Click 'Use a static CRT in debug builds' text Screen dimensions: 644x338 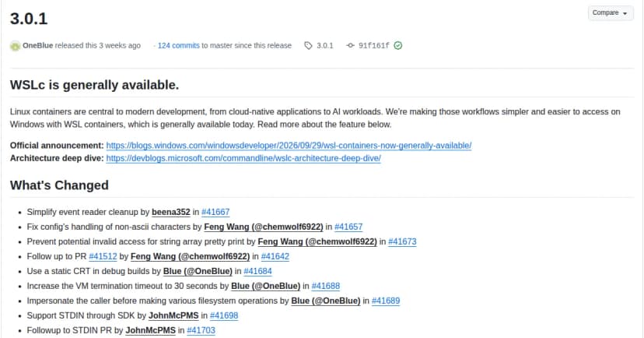click(x=89, y=271)
